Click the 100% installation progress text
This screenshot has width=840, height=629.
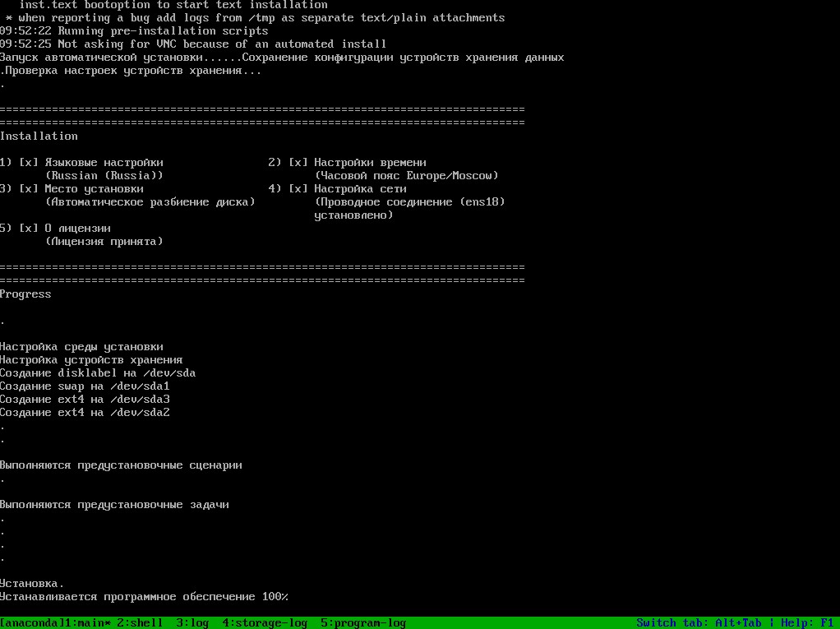coord(275,597)
